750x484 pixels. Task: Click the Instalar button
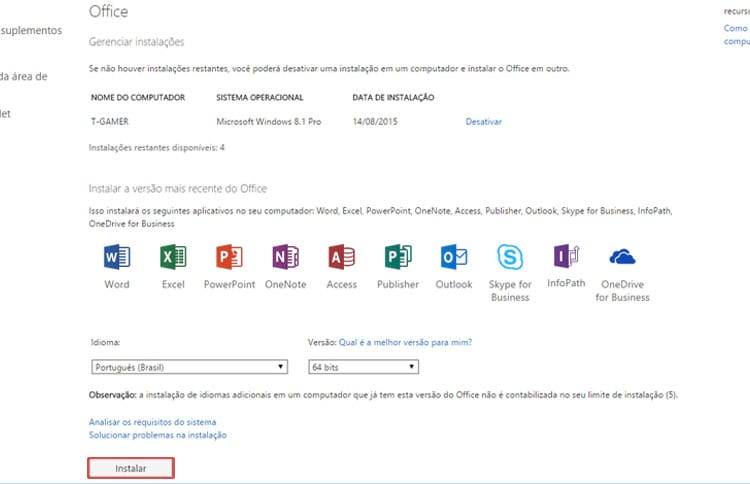tap(131, 468)
